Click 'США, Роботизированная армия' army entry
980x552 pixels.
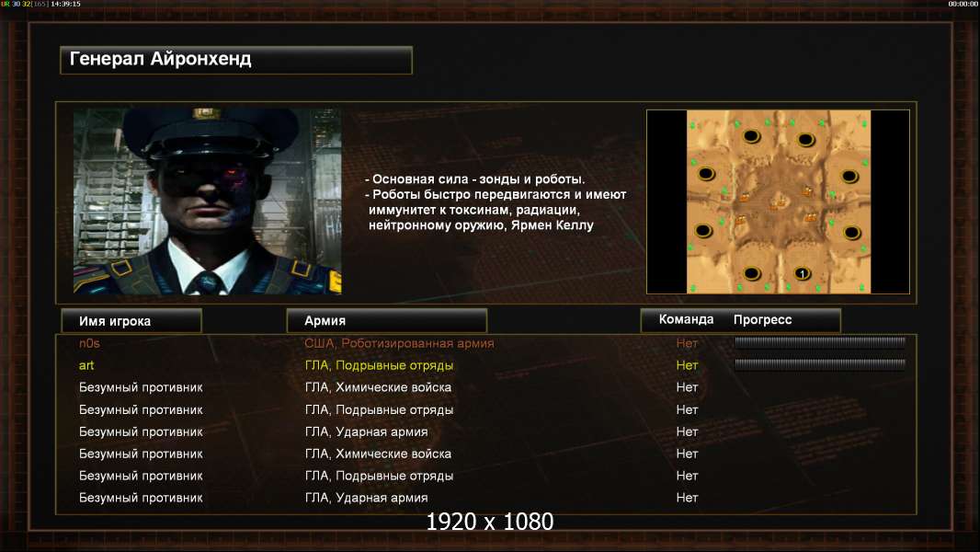click(399, 343)
